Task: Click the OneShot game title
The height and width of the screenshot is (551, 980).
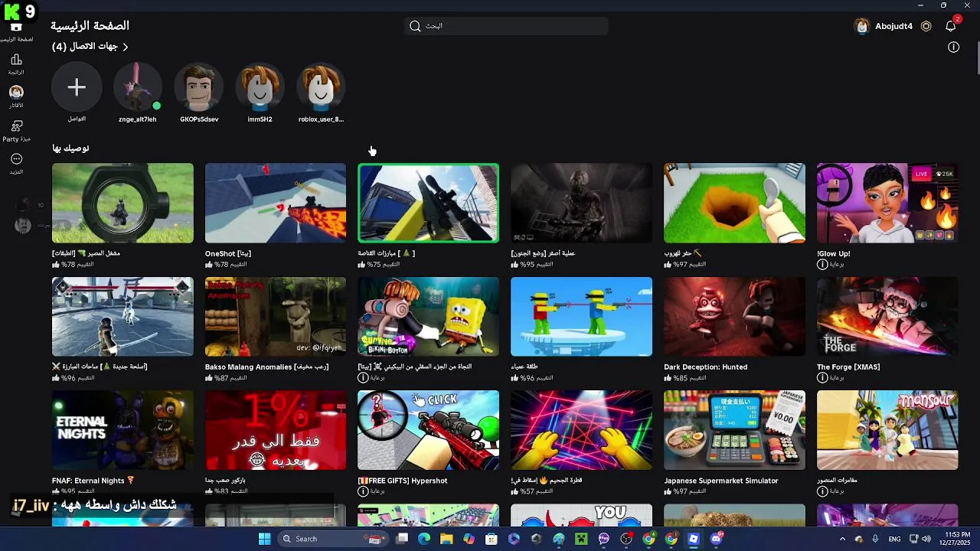Action: pos(228,253)
